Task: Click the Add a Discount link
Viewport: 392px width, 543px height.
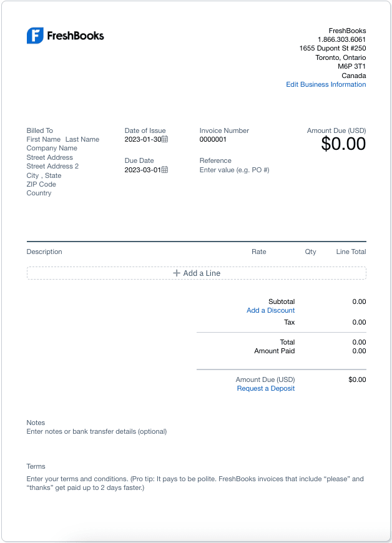Action: (x=270, y=310)
